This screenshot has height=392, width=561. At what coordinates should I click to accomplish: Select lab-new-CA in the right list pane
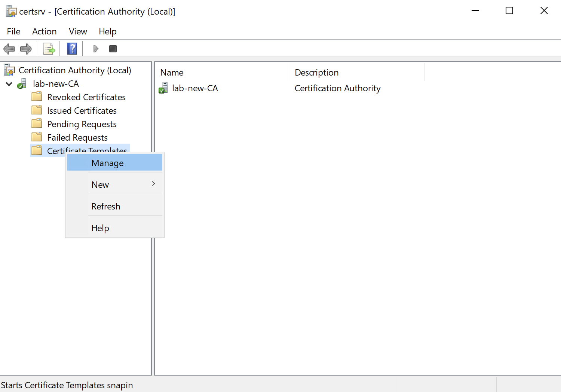194,88
